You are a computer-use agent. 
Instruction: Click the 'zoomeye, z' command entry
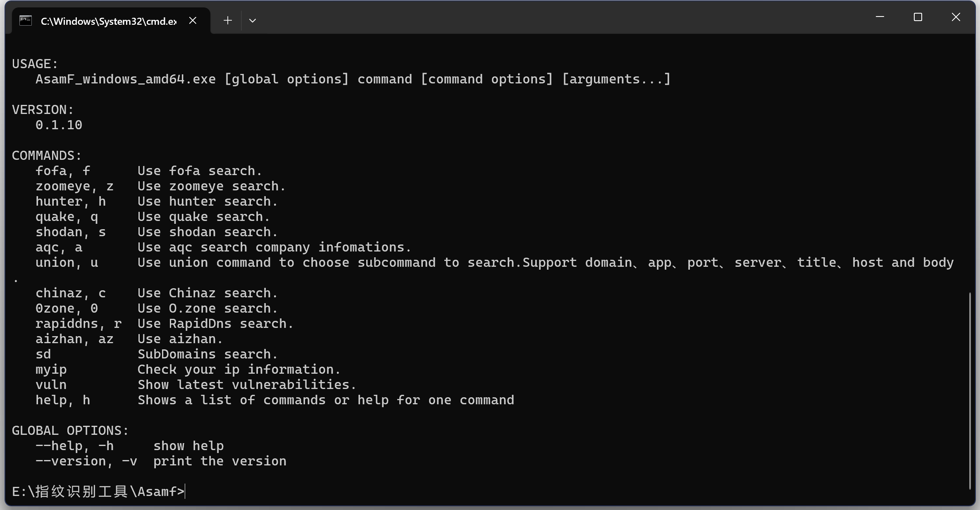point(74,186)
